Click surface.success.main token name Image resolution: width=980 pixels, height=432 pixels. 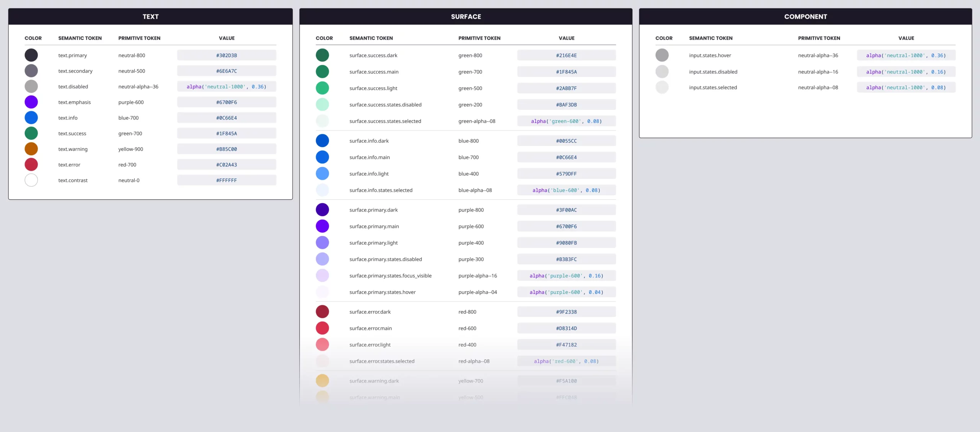click(374, 72)
